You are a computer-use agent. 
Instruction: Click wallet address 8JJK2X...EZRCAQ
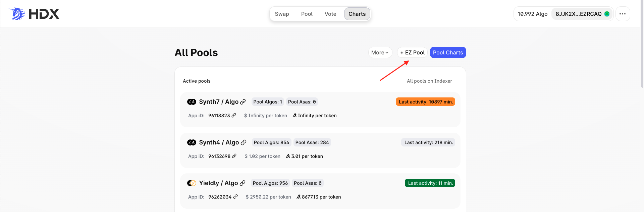(x=578, y=14)
